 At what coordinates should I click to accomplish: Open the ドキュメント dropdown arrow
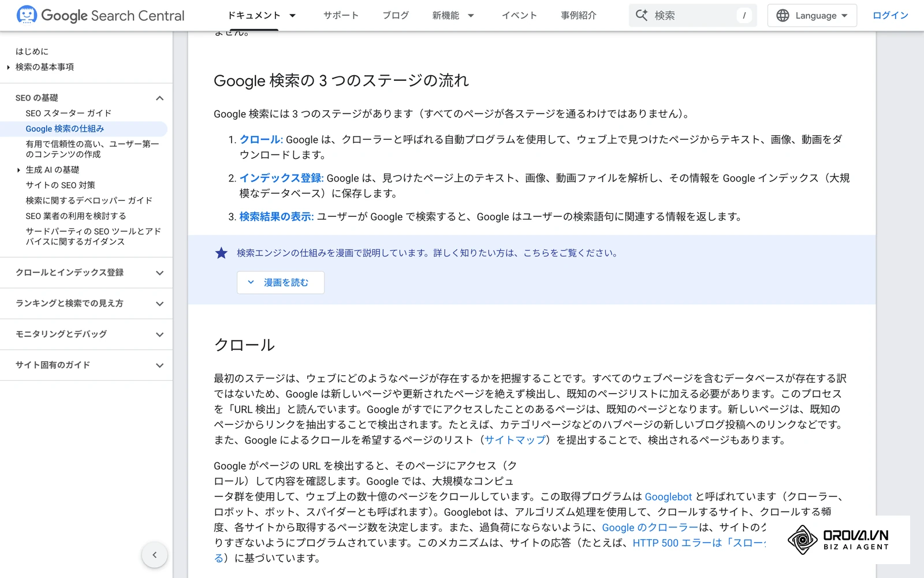(292, 16)
